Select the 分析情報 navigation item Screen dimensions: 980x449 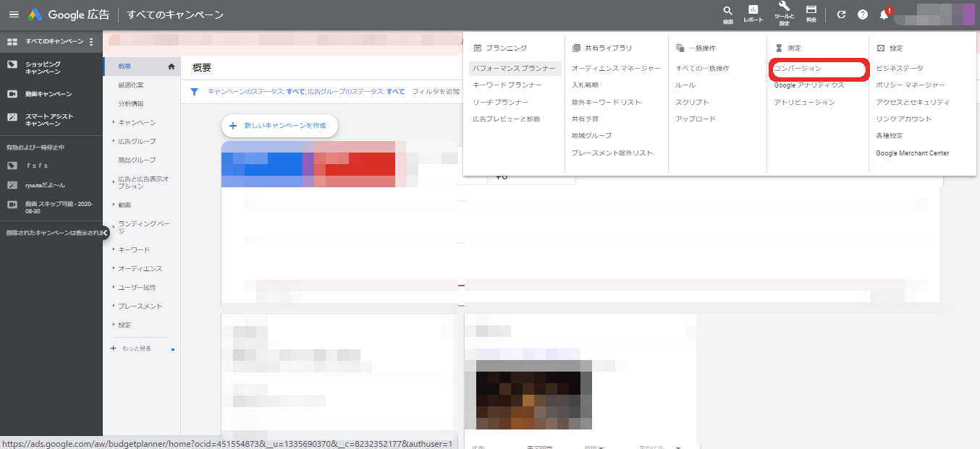click(130, 104)
